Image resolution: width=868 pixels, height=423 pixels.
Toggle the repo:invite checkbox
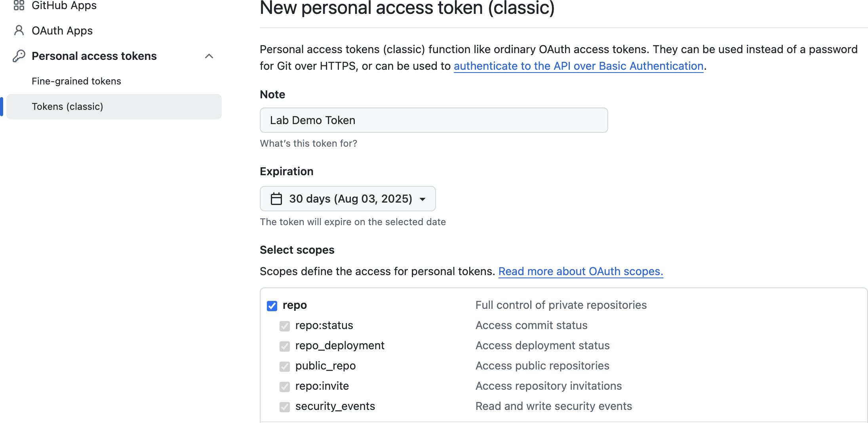[x=285, y=387]
